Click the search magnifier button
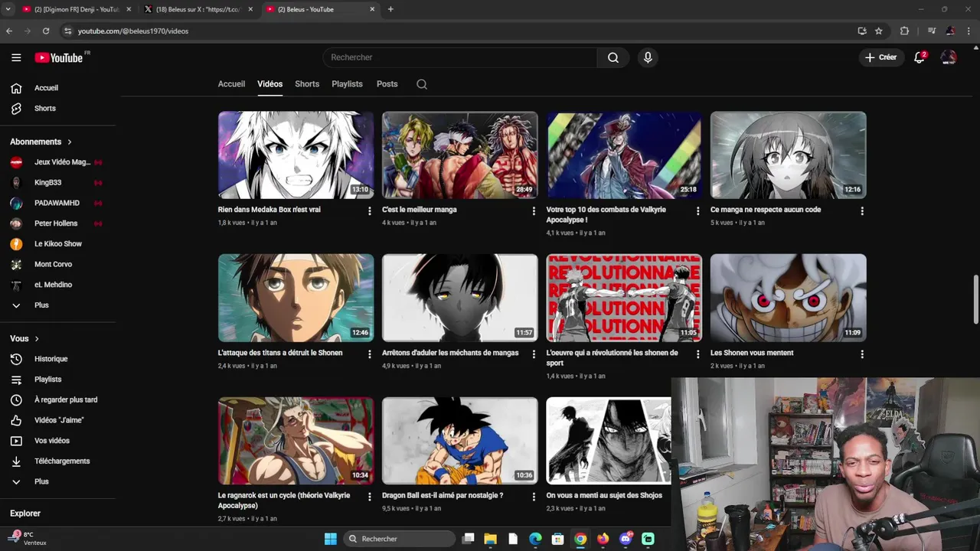 613,57
